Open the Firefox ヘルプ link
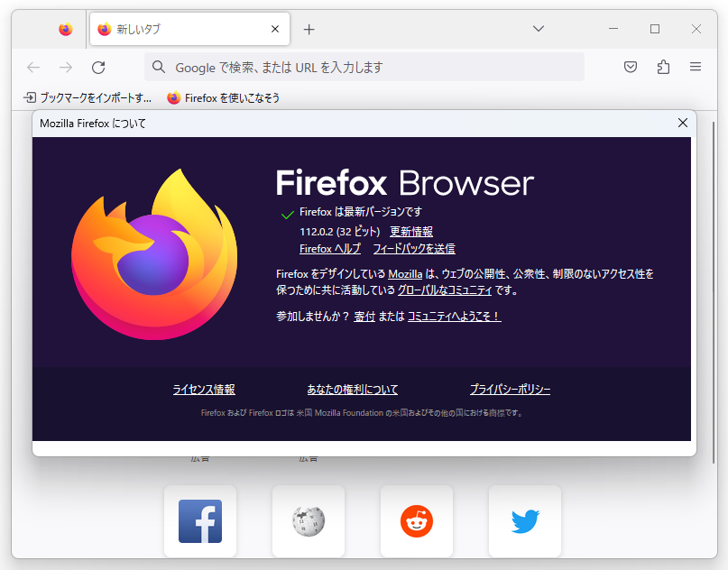 [329, 248]
